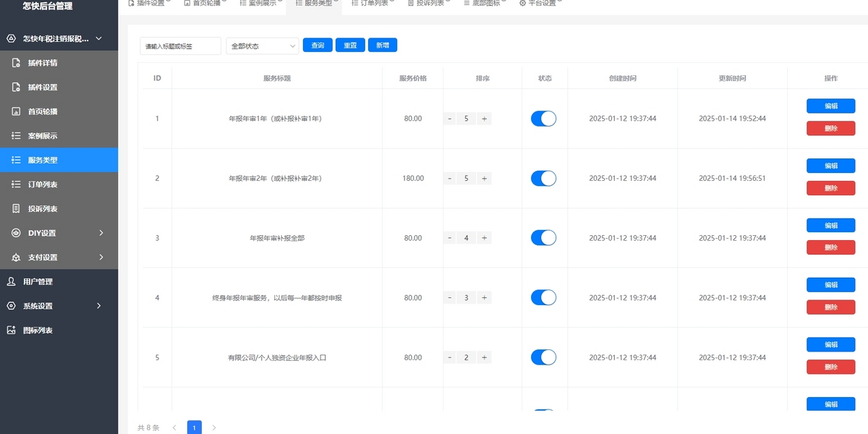Switch to the 投诉列表 top tab

427,3
